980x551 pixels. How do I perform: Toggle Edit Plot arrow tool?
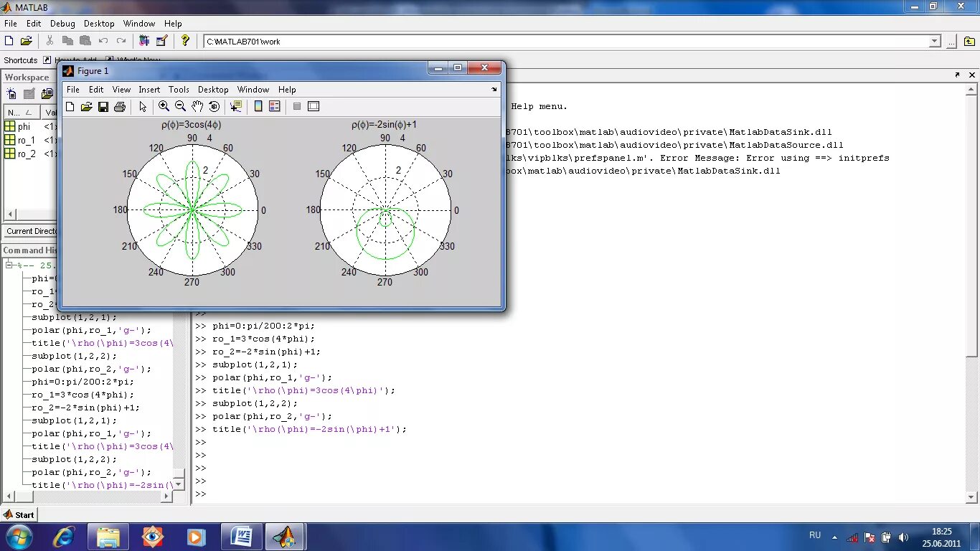tap(143, 107)
